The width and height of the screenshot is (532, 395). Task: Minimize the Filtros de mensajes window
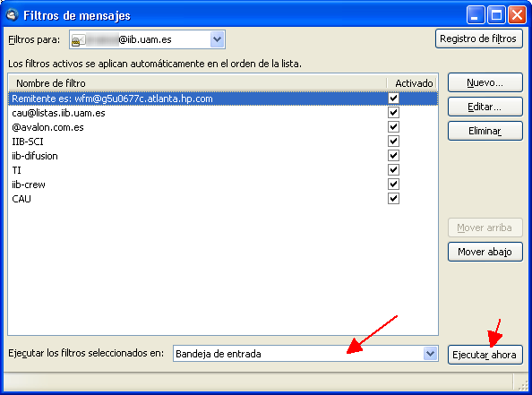475,15
